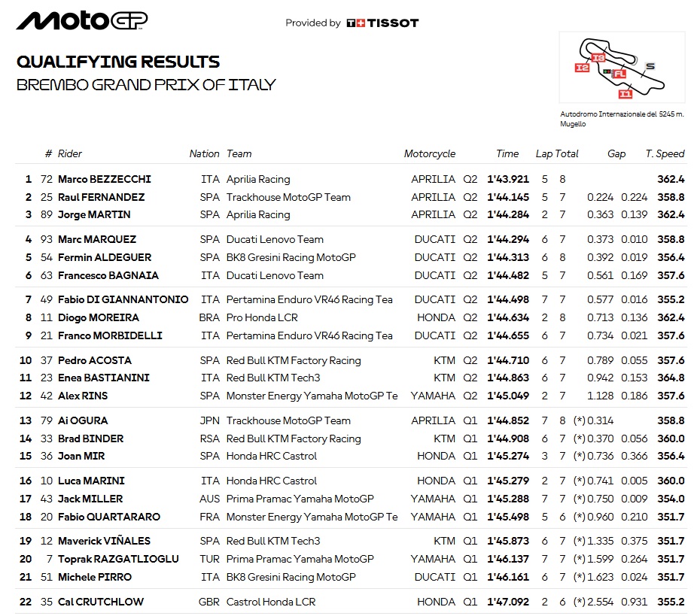The width and height of the screenshot is (697, 616).
Task: Click the FL finish line marker
Action: click(x=619, y=74)
